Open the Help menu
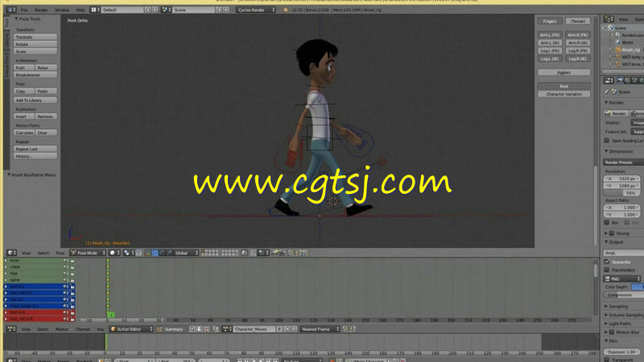The height and width of the screenshot is (362, 644). pos(80,10)
